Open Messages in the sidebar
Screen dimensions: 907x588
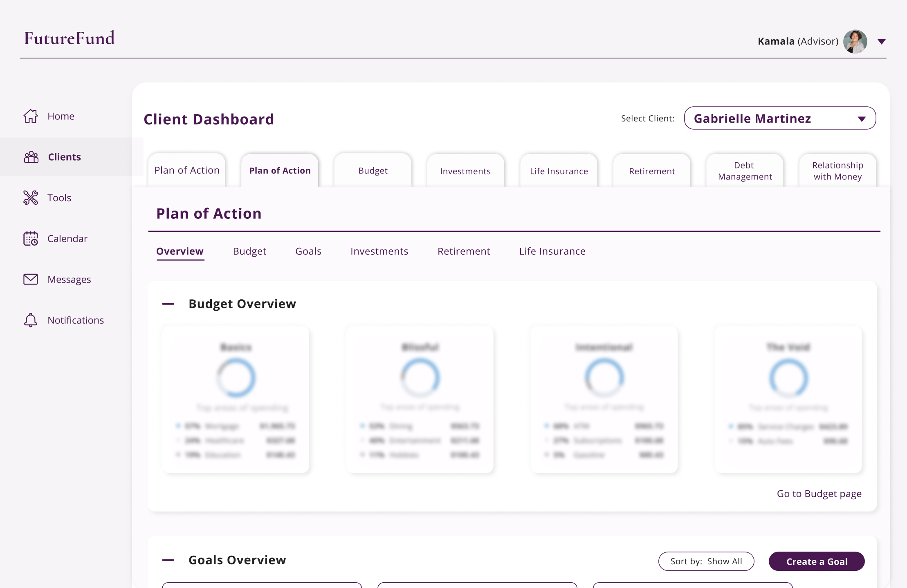69,280
